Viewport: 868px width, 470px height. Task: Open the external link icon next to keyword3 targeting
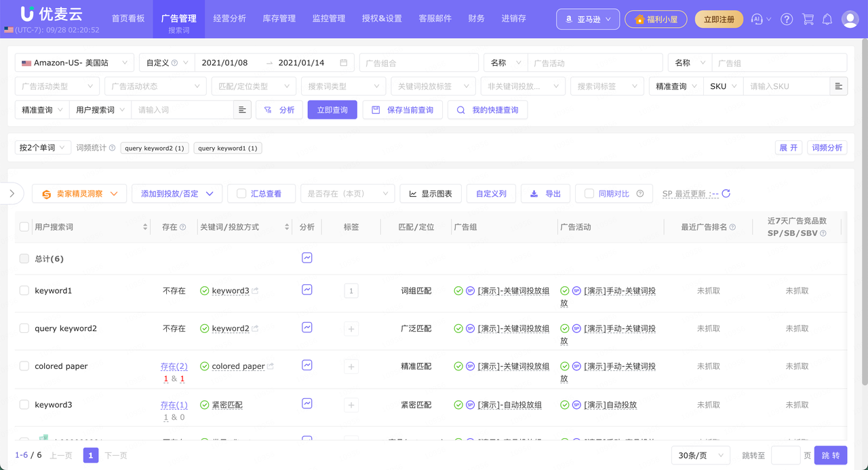(x=256, y=291)
